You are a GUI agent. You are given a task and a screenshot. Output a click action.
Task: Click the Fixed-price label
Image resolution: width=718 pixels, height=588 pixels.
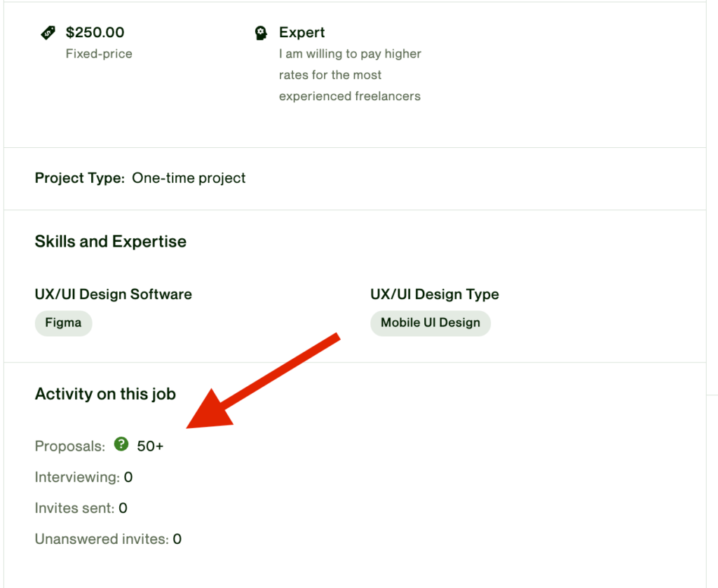pyautogui.click(x=99, y=53)
